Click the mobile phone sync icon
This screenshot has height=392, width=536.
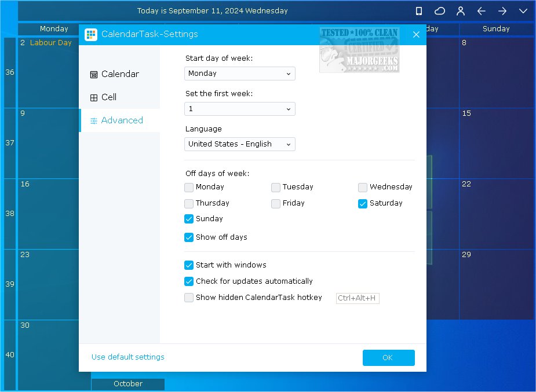coord(419,11)
